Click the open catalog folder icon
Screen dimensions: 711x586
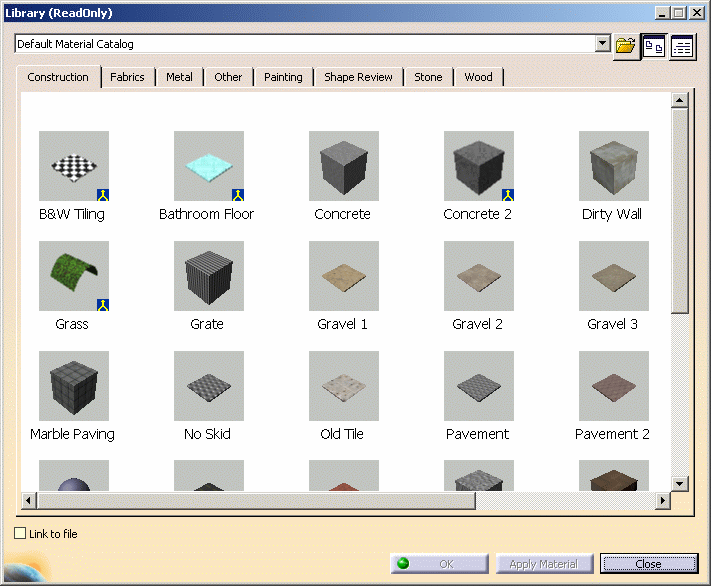point(626,46)
